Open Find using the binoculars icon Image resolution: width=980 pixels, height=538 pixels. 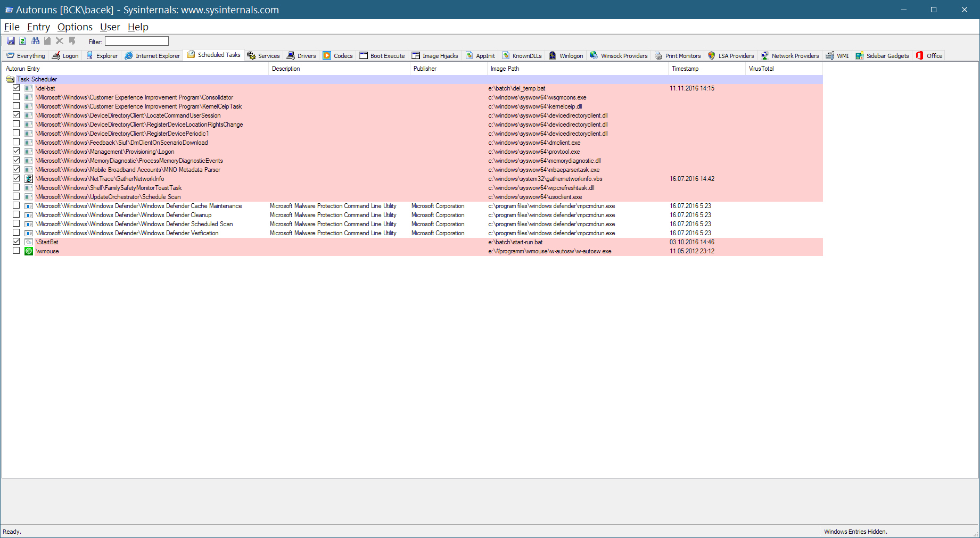pyautogui.click(x=35, y=41)
